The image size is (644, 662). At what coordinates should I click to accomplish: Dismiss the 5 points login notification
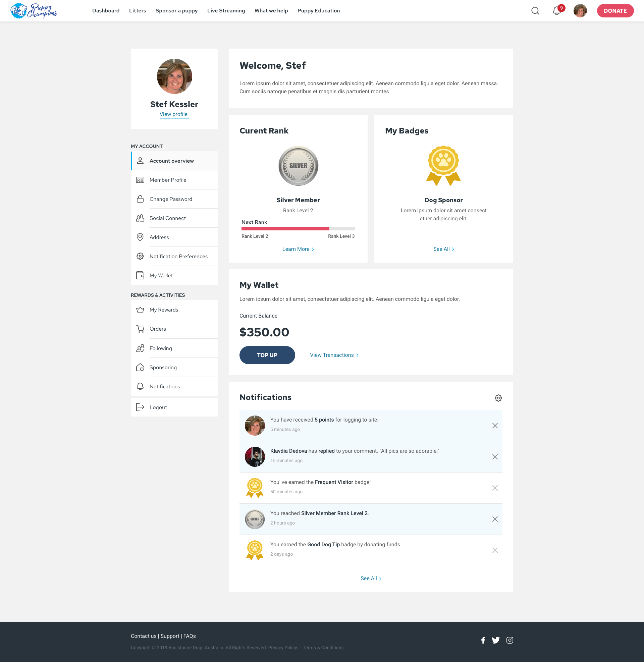pyautogui.click(x=494, y=425)
